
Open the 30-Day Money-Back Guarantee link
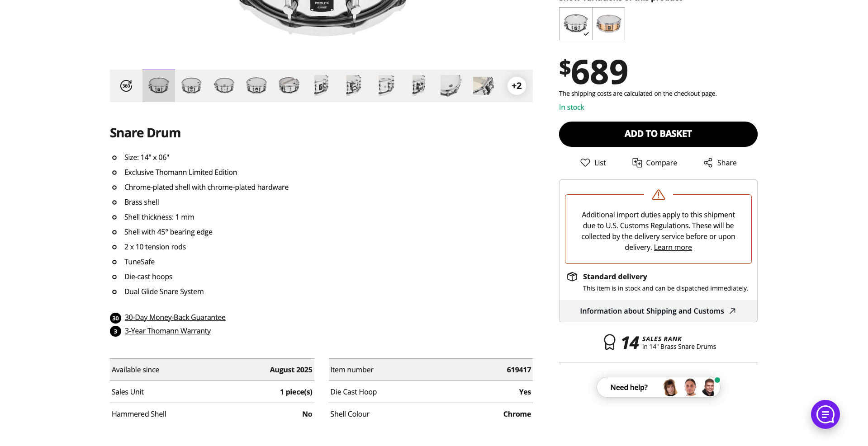(x=175, y=317)
